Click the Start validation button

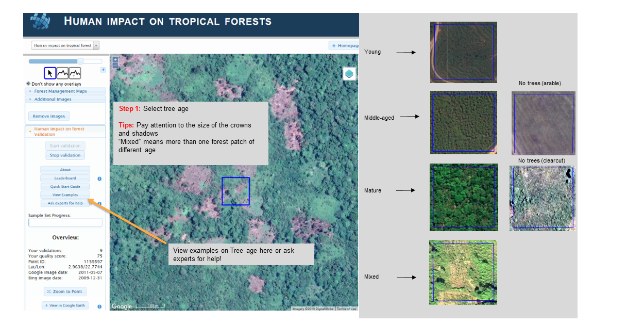coord(65,146)
